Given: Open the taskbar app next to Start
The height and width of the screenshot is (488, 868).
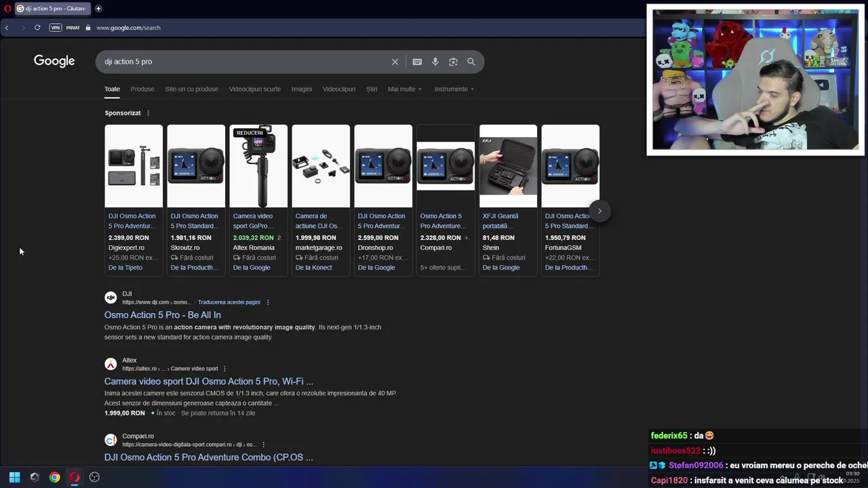Looking at the screenshot, I should tap(35, 477).
